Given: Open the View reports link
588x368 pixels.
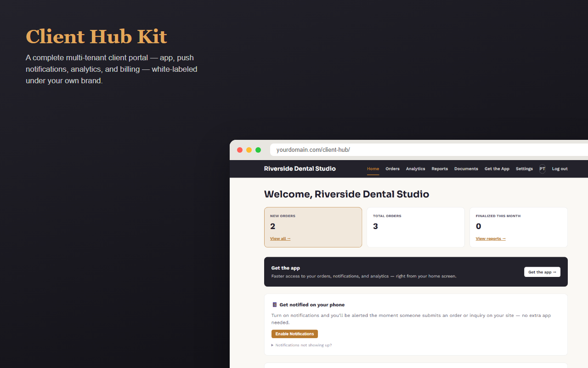Looking at the screenshot, I should point(491,239).
